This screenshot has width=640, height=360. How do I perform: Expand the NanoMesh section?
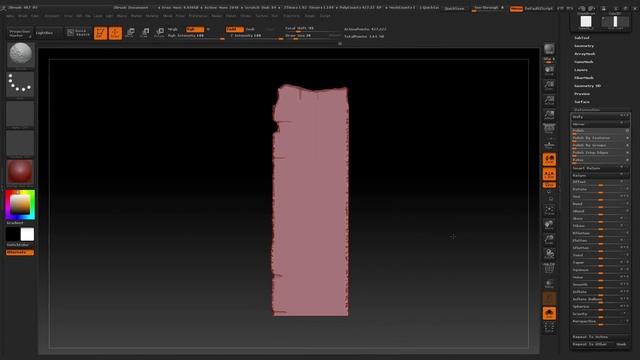click(584, 62)
